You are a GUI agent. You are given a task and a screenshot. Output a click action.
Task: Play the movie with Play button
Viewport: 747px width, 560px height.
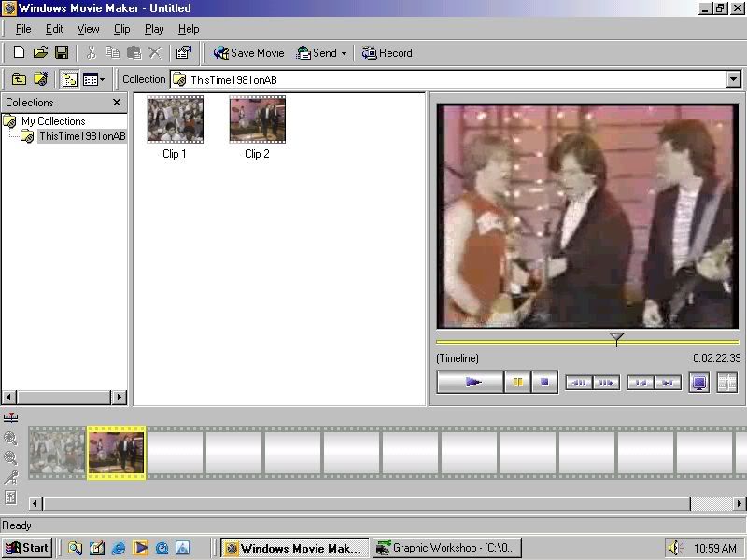[x=471, y=383]
